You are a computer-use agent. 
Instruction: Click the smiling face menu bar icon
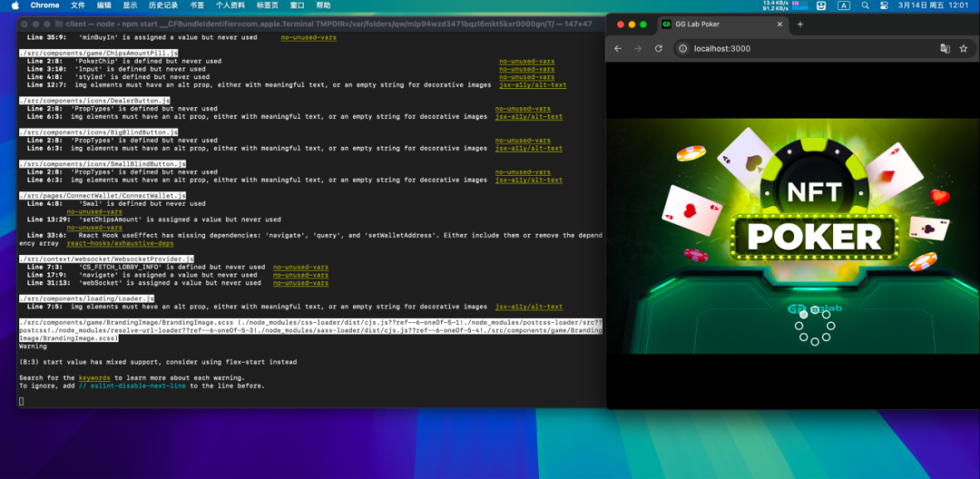821,5
